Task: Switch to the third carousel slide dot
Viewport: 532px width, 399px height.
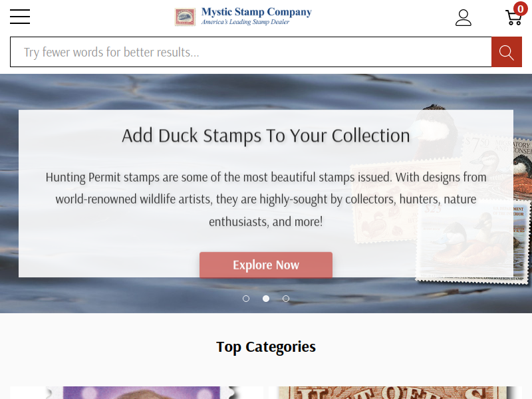Action: (x=286, y=299)
